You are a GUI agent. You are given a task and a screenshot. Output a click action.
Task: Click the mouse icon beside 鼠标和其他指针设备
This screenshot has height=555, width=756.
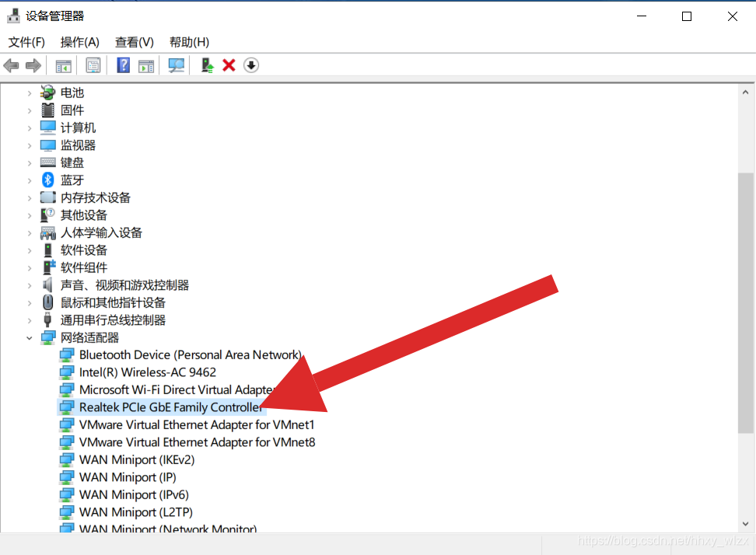(47, 302)
